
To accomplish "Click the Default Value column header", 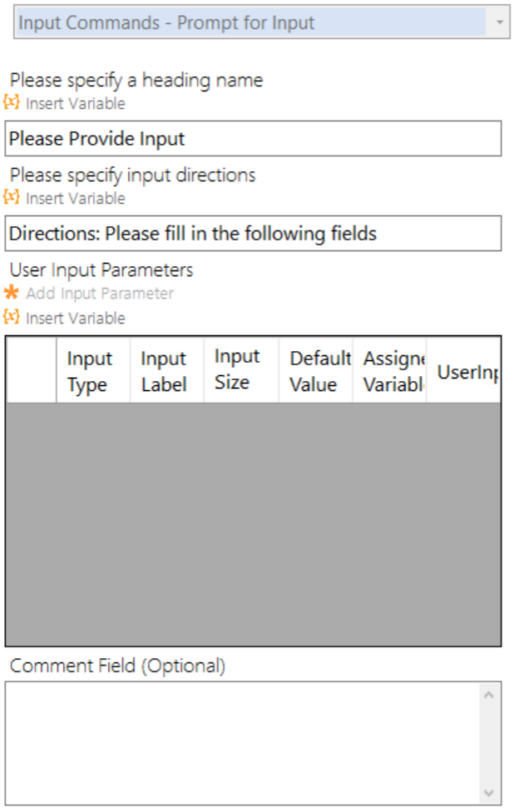I will 315,371.
